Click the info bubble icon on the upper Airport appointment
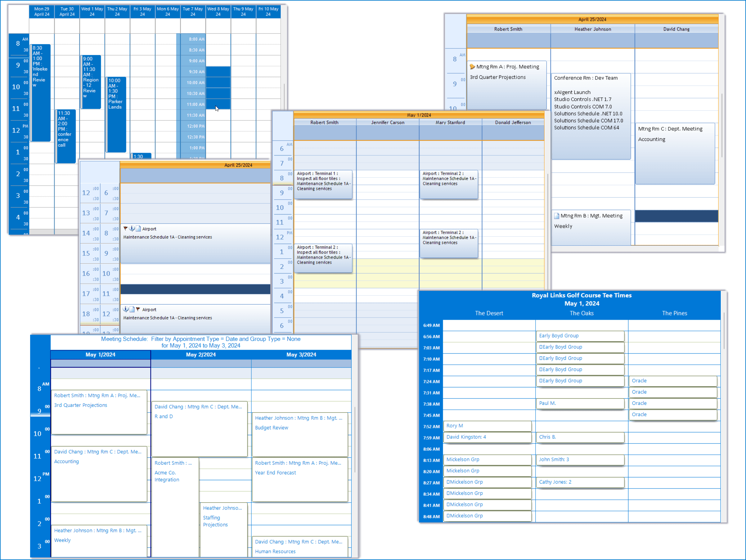The width and height of the screenshot is (746, 560). (132, 228)
